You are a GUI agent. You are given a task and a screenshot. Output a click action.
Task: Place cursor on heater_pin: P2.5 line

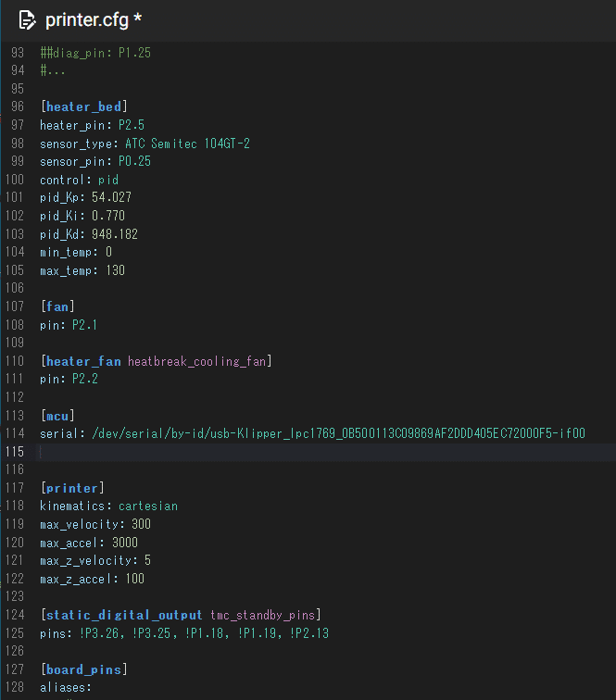[x=92, y=125]
